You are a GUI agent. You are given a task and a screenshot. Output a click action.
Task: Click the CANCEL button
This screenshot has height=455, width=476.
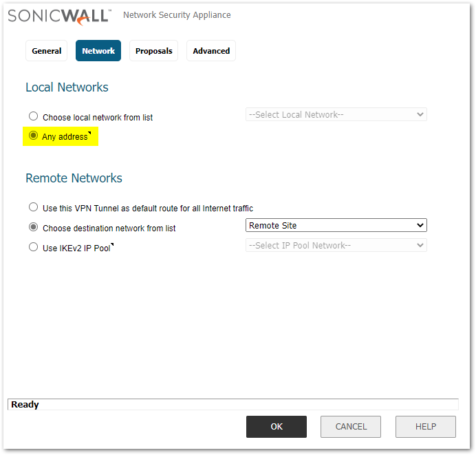click(351, 427)
